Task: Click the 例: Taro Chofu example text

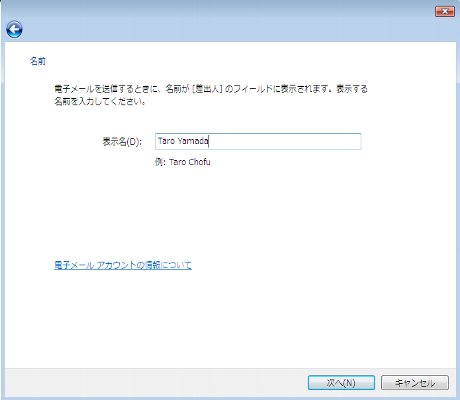Action: click(x=183, y=162)
